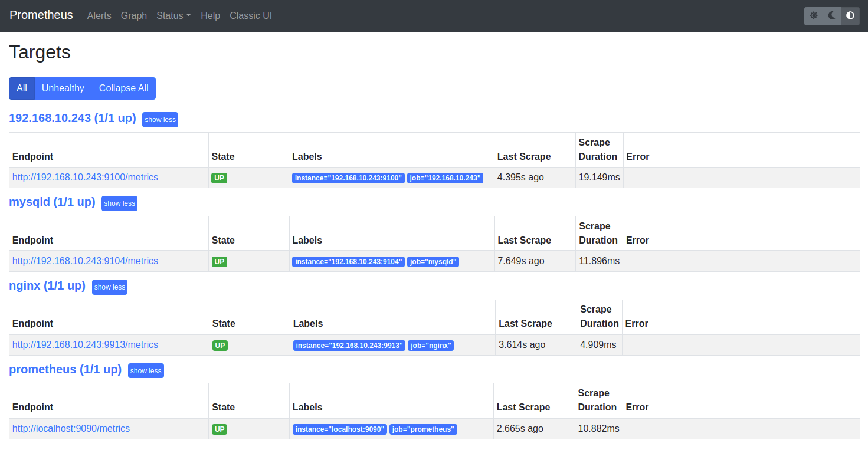Click the Scrape Duration header in the mysqld table

pyautogui.click(x=598, y=233)
